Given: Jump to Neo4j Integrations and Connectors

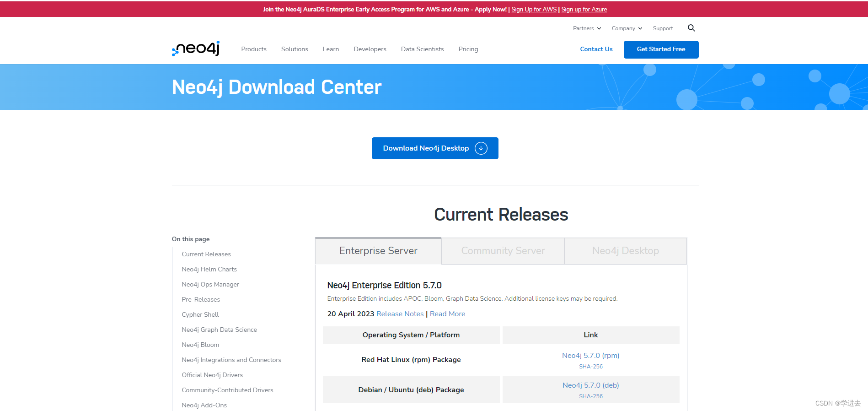Looking at the screenshot, I should click(x=231, y=360).
